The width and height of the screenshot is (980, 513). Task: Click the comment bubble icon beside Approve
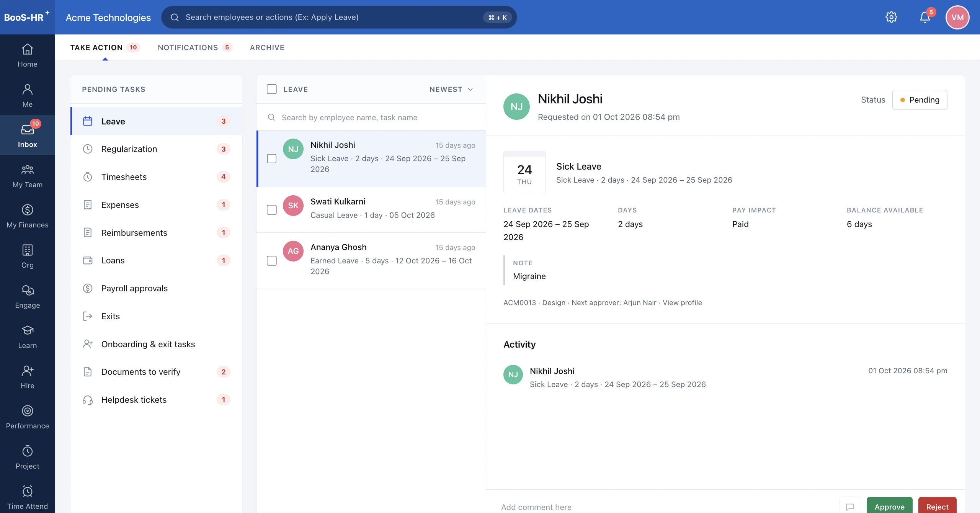[850, 506]
